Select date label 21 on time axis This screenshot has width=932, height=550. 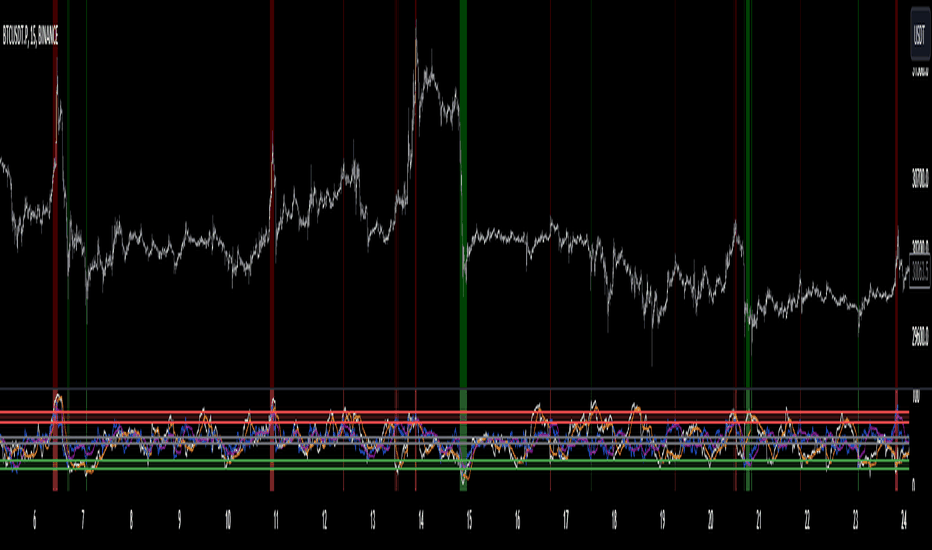(759, 520)
